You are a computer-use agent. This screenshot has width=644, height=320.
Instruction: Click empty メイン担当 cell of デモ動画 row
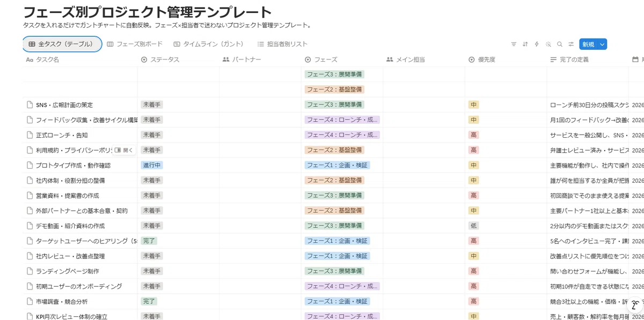pyautogui.click(x=424, y=226)
